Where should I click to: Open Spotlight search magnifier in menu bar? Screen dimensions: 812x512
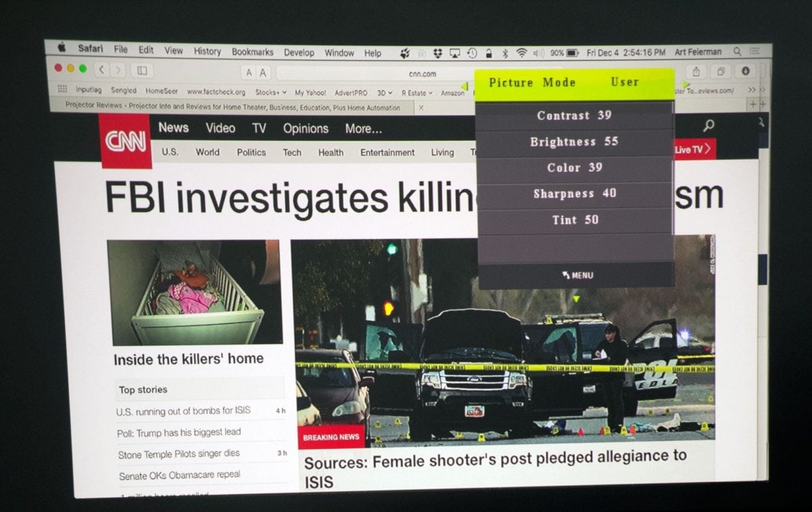(737, 51)
